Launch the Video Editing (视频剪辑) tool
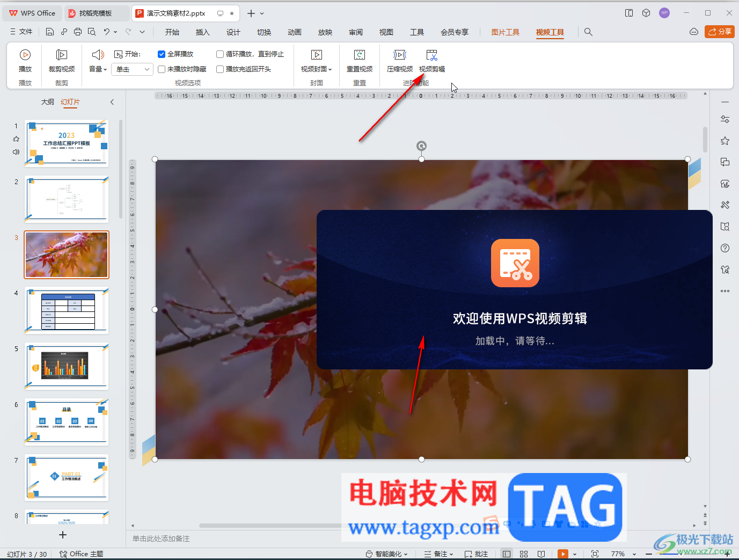Screen dimensions: 739x560 (432, 61)
